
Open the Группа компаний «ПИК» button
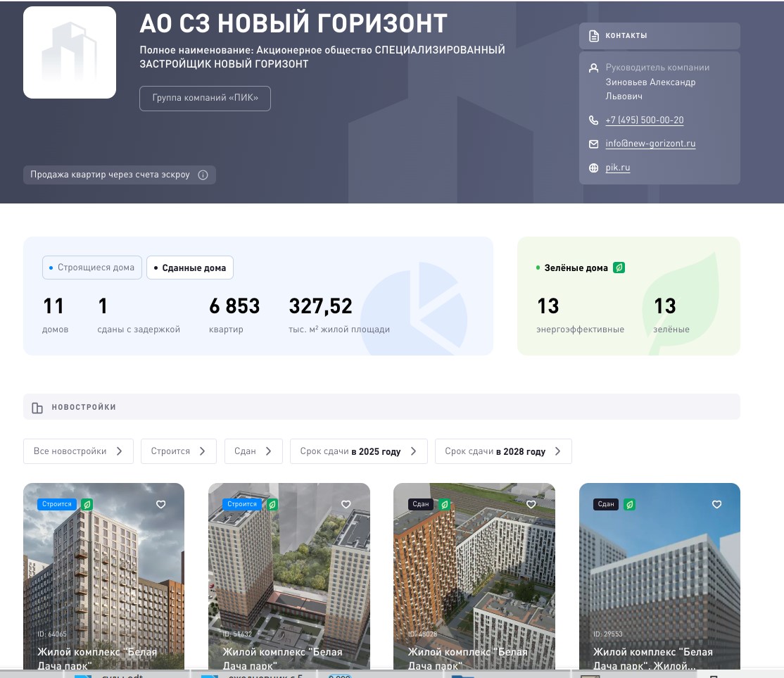205,98
